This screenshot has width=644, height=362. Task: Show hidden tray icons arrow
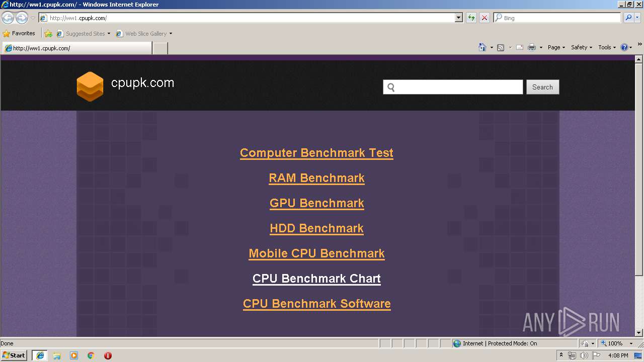[x=561, y=355]
